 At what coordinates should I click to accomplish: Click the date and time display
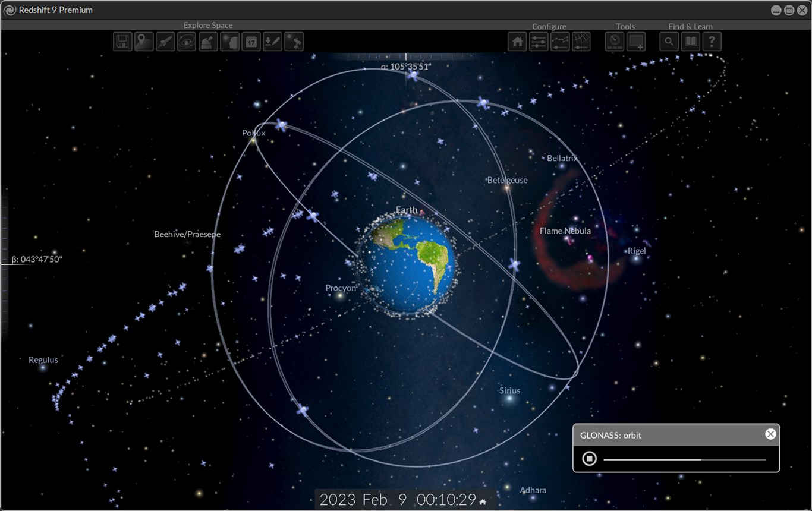click(x=398, y=500)
